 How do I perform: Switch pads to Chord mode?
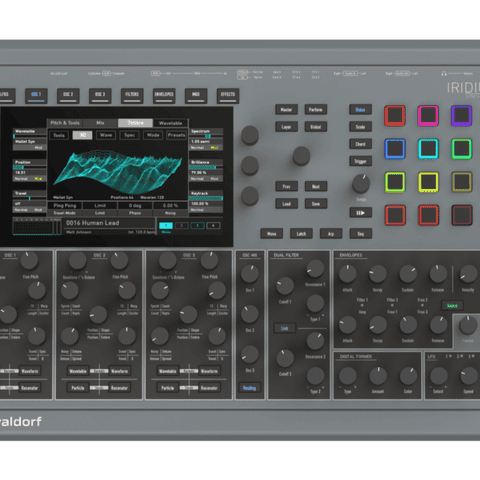pos(360,144)
